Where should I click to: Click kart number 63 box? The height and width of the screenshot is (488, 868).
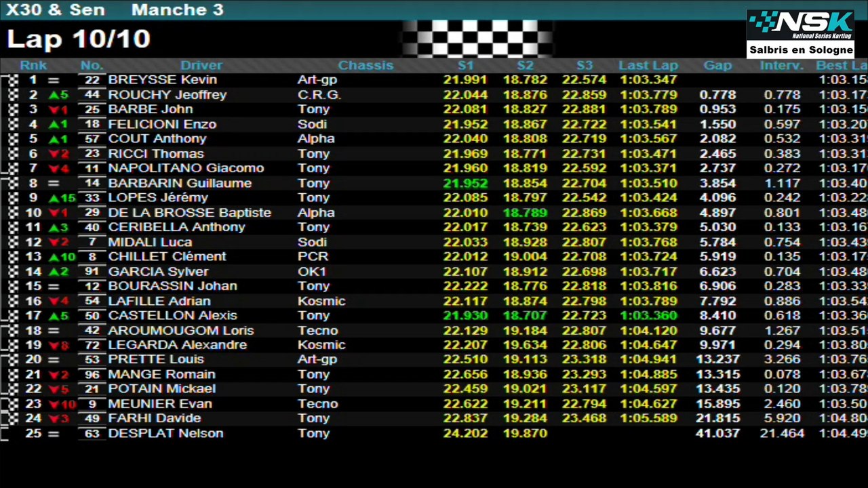pos(92,434)
